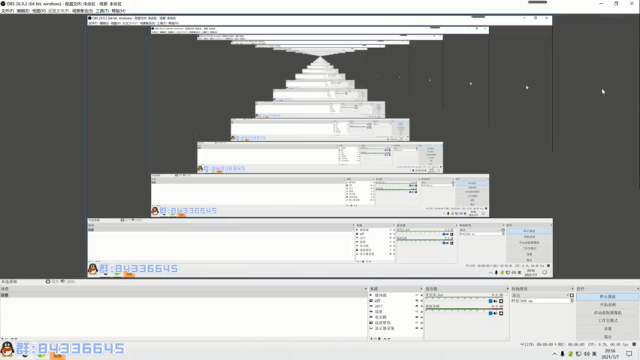Move scene down with the down arrow
This screenshot has width=640, height=360.
[x=16, y=339]
